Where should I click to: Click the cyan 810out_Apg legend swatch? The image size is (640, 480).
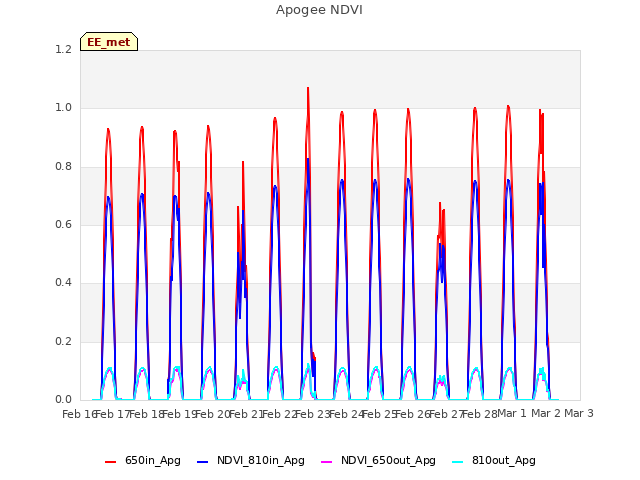[x=458, y=462]
